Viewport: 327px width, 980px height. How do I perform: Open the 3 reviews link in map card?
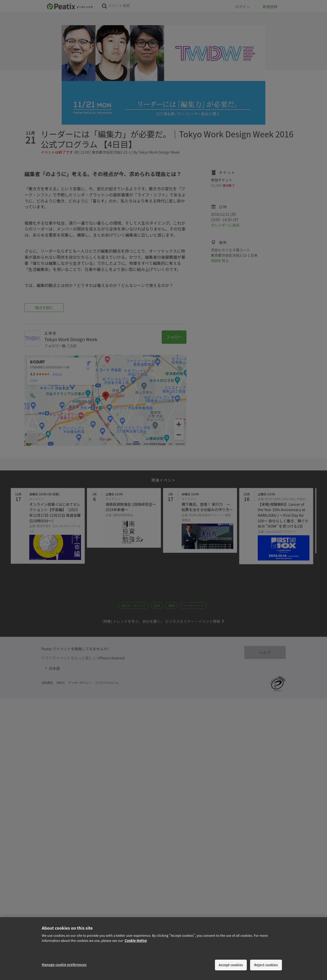[57, 374]
